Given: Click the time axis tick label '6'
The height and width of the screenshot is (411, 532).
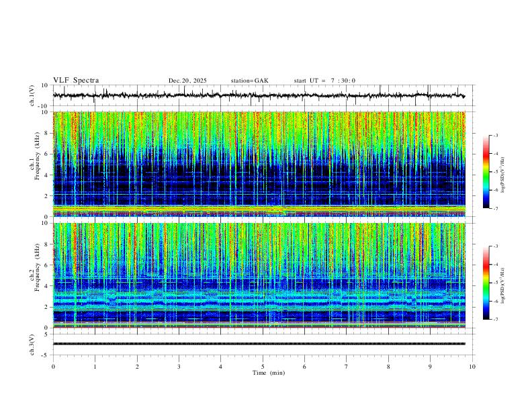Looking at the screenshot, I should 304,367.
